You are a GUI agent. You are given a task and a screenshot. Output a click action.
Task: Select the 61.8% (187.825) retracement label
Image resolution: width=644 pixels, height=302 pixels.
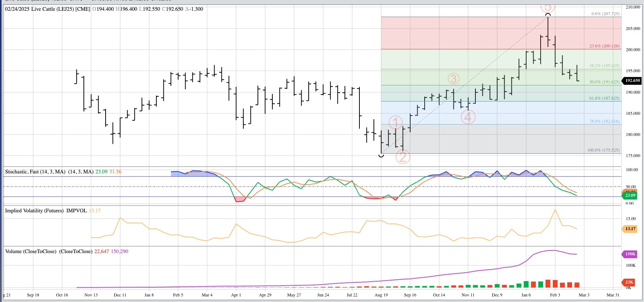point(604,98)
